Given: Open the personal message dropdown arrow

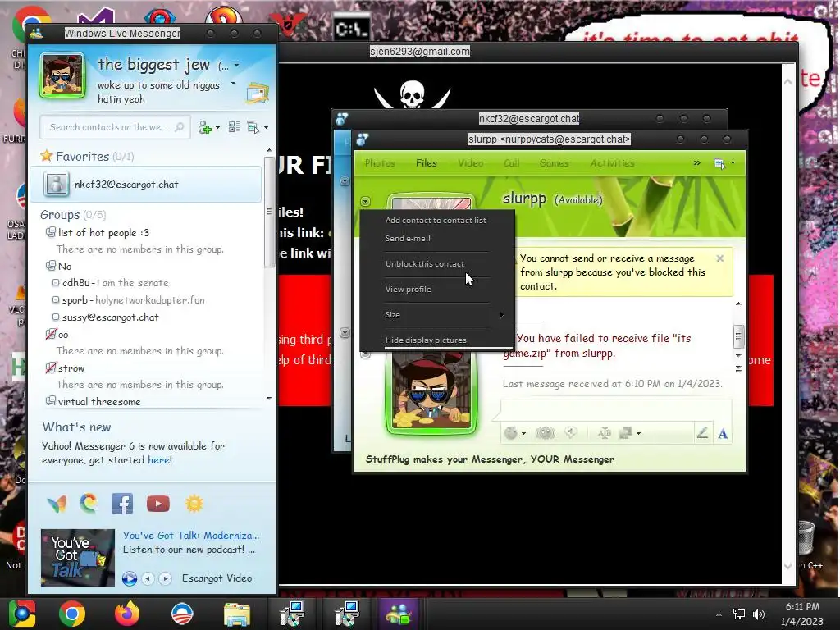Looking at the screenshot, I should pyautogui.click(x=233, y=84).
